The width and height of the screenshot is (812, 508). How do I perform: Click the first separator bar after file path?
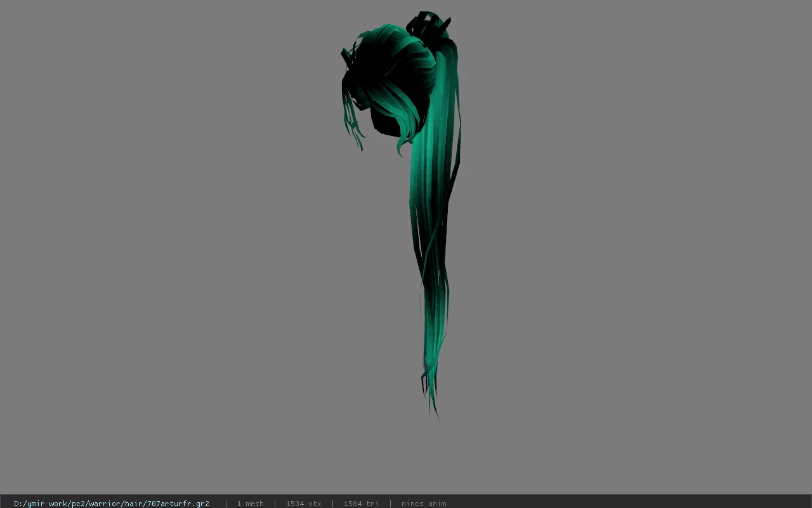(x=226, y=504)
